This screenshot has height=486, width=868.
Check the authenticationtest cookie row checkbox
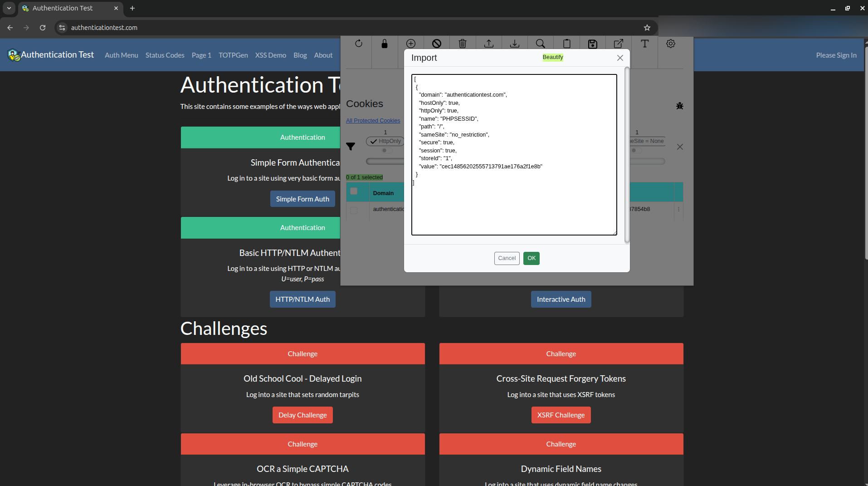click(x=354, y=210)
